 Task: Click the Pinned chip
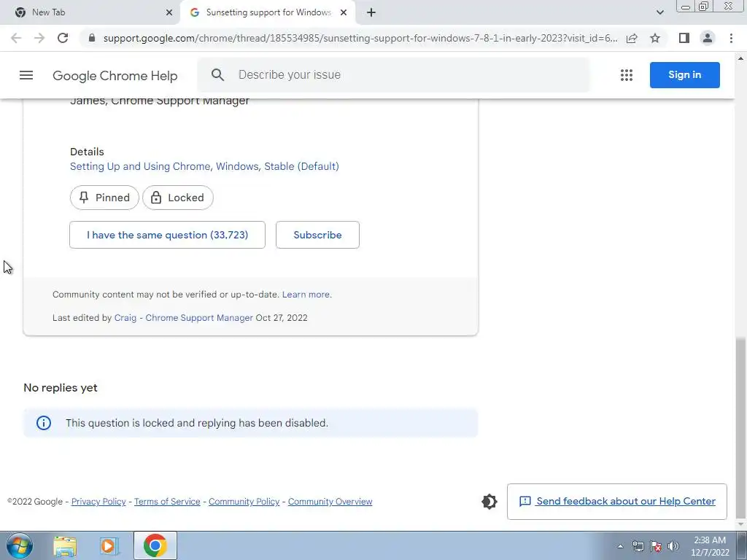click(x=104, y=198)
